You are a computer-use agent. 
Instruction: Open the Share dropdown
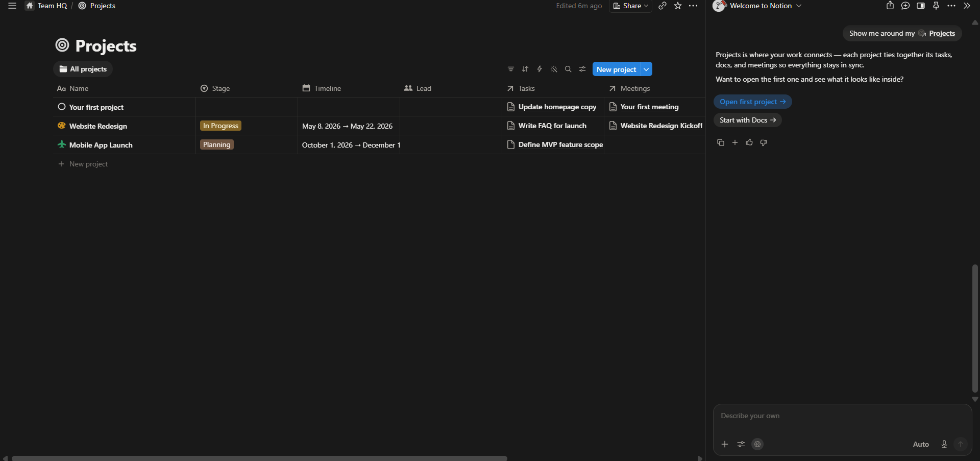[630, 6]
